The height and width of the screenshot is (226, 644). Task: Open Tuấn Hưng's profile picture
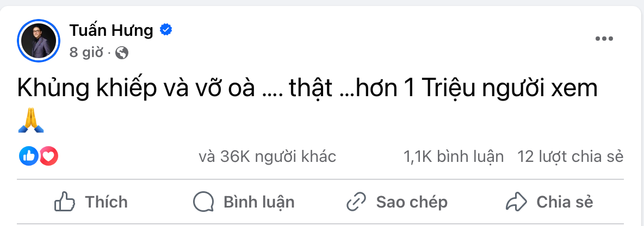38,40
